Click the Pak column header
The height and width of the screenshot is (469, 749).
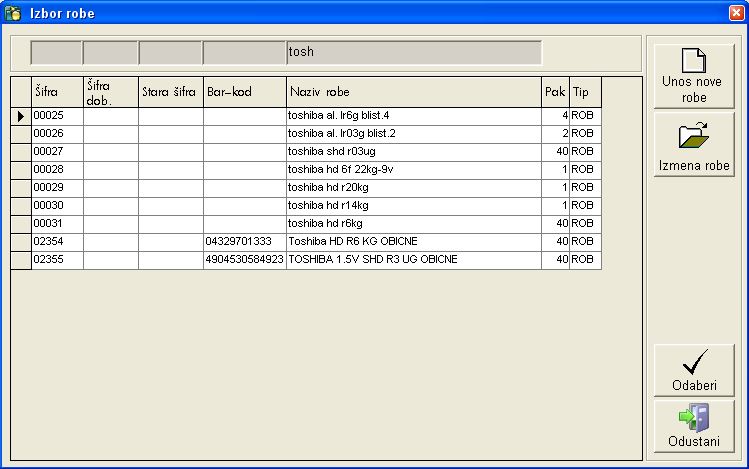click(555, 92)
